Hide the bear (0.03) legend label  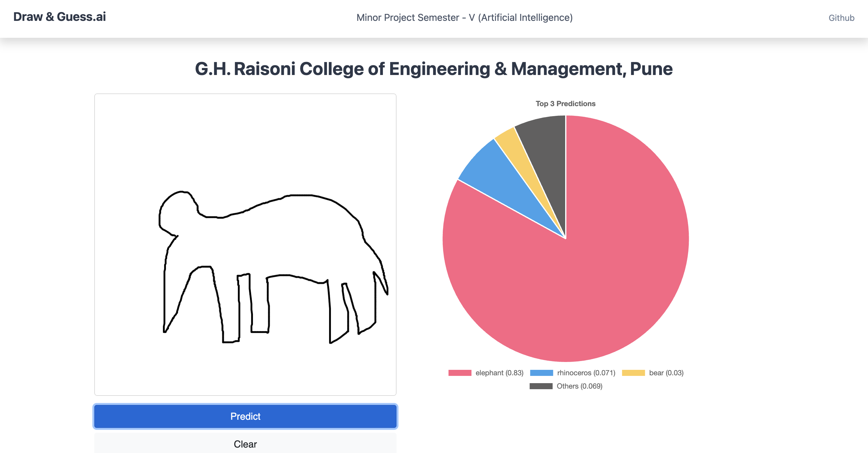[x=666, y=373]
